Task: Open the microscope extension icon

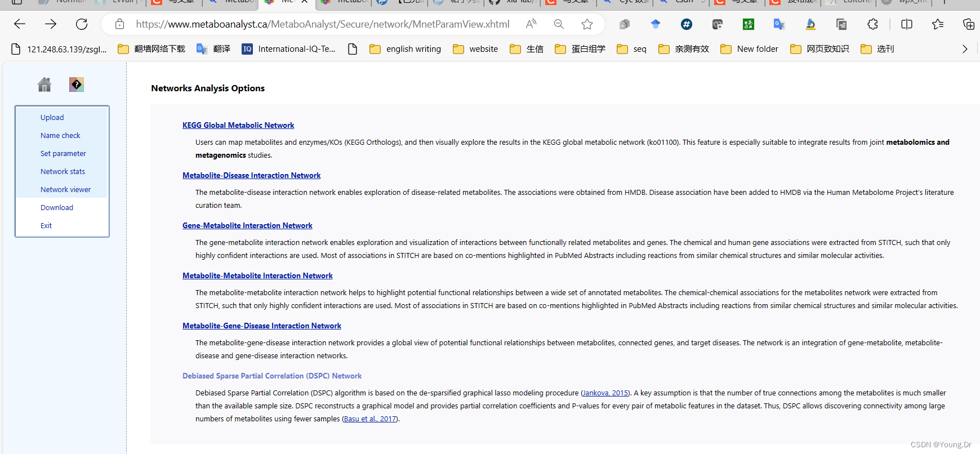Action: [810, 24]
